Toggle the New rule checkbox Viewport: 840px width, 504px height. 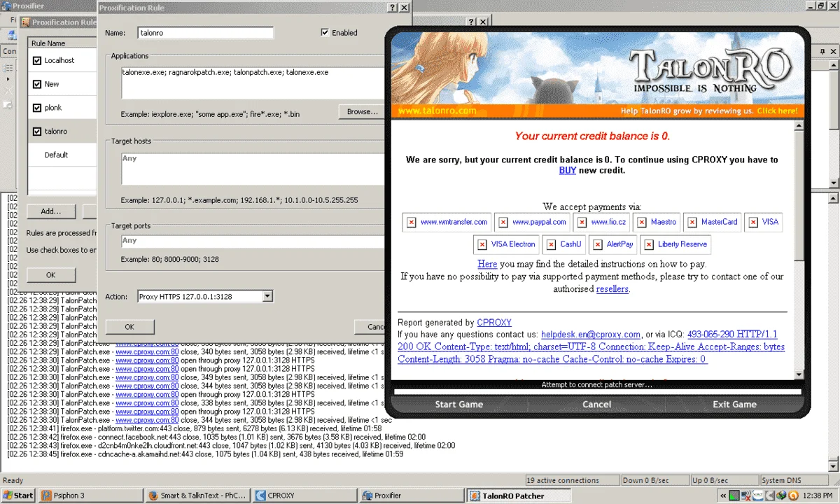tap(37, 84)
